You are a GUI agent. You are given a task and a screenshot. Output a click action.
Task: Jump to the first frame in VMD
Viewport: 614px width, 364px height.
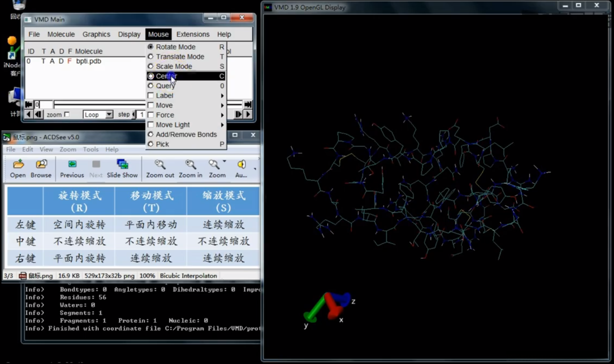coord(29,104)
